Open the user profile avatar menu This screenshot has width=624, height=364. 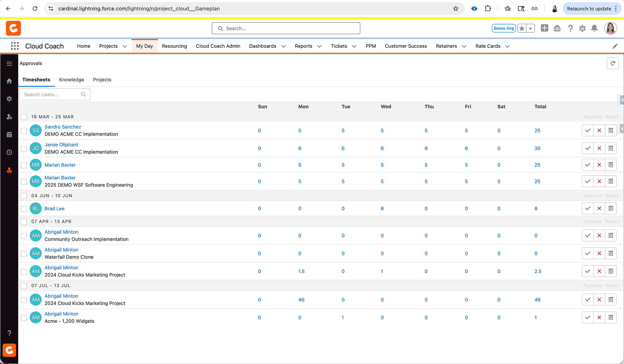611,28
